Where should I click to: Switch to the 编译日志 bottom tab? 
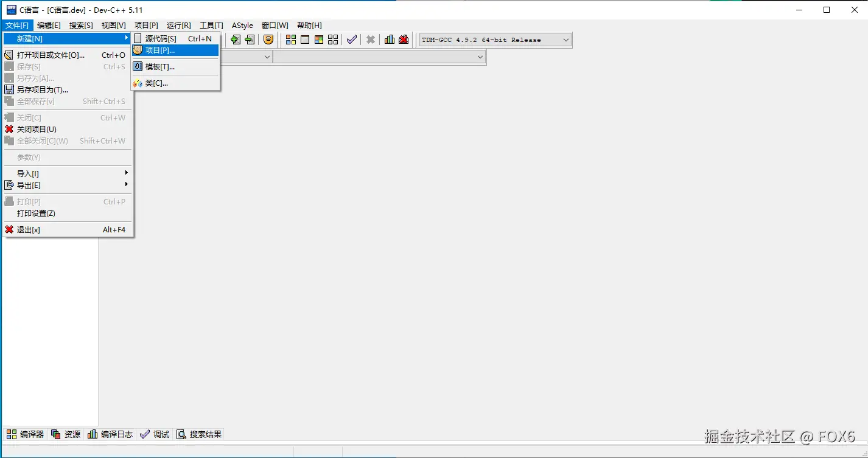(110, 434)
